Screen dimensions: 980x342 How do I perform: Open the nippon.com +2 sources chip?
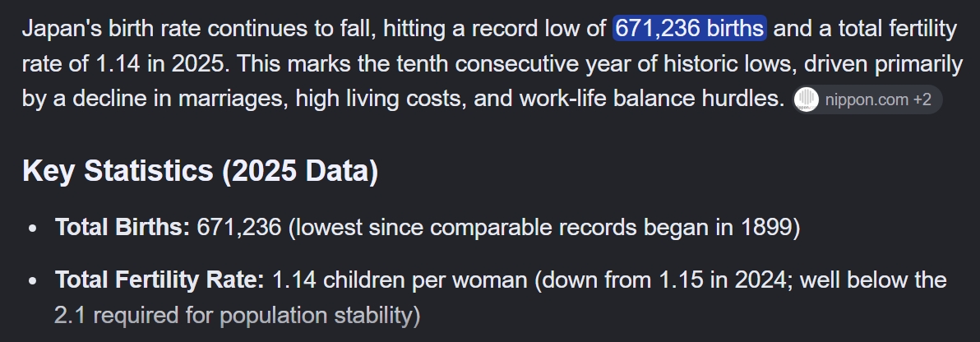867,99
